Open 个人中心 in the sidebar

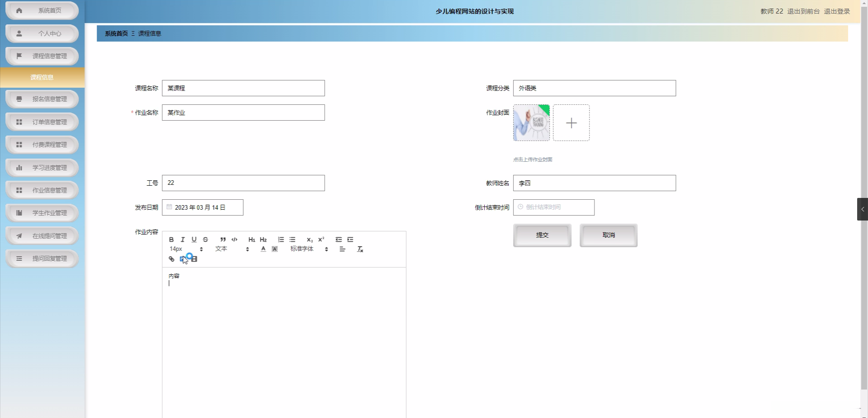42,33
